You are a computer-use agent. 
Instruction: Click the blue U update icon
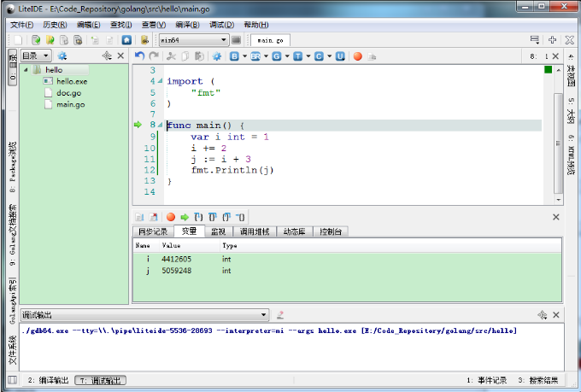coord(340,56)
